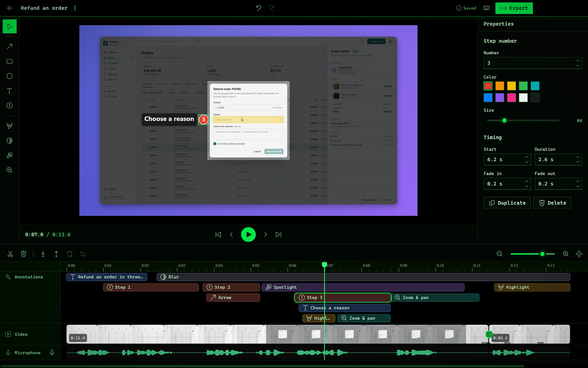
Task: Play the video preview
Action: click(x=248, y=234)
